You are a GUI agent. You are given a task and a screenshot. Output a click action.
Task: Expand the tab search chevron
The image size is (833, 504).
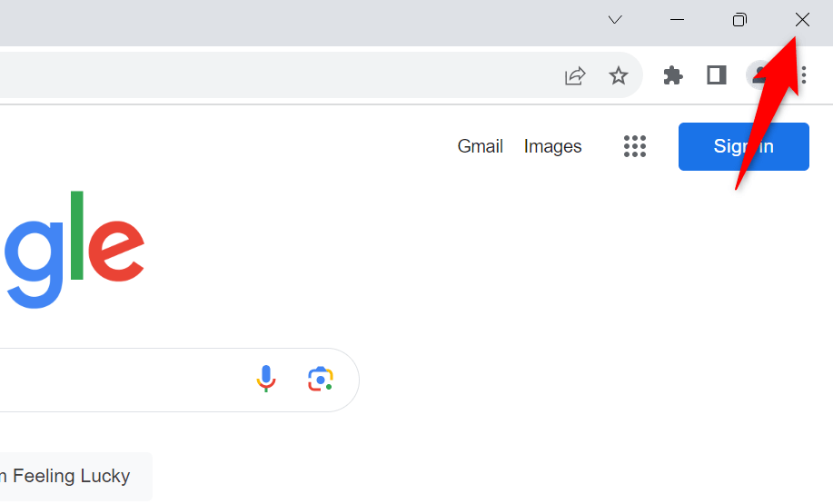(615, 20)
